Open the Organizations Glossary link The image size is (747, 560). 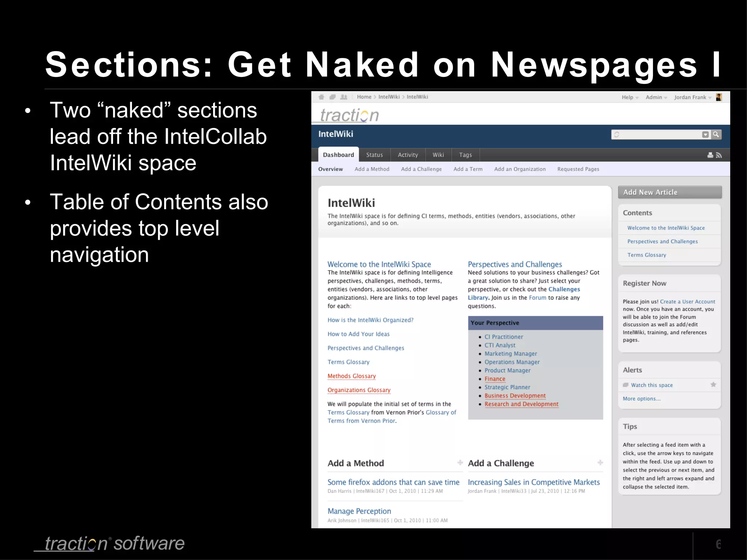(x=359, y=390)
